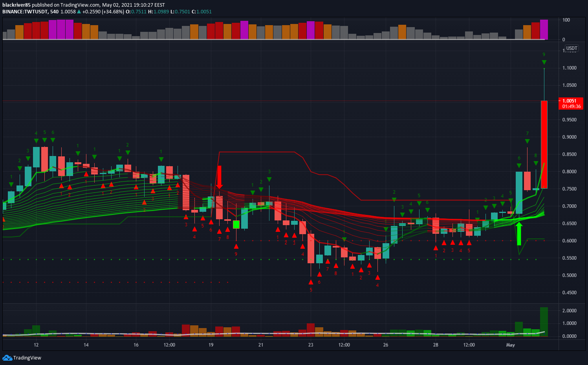588x365 pixels.
Task: Click the USDT currency label on price axis
Action: tap(572, 48)
